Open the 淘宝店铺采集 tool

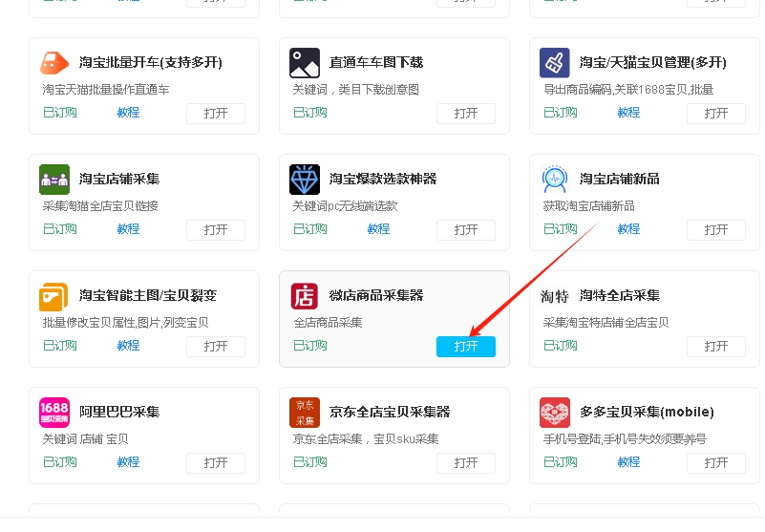216,230
